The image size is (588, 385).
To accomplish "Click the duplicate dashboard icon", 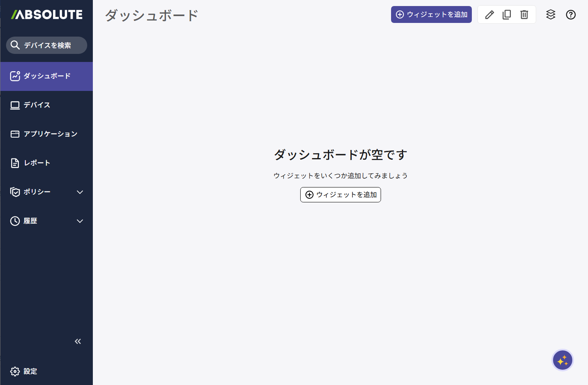I will click(507, 15).
